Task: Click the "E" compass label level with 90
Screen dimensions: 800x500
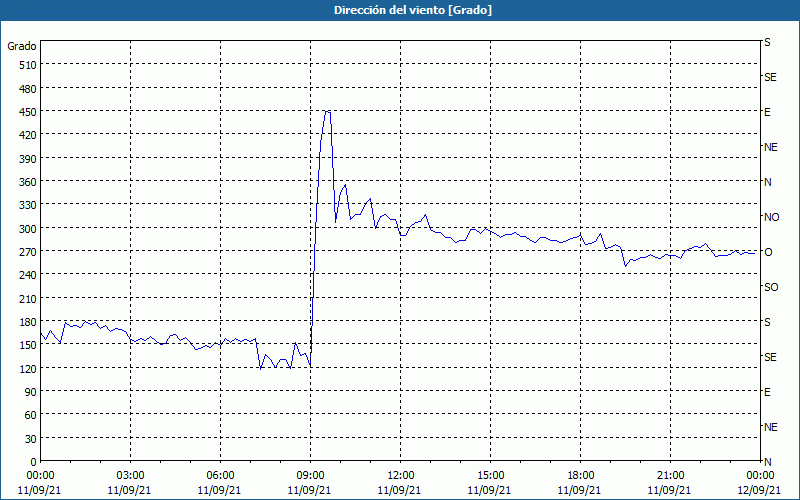Action: pos(767,392)
